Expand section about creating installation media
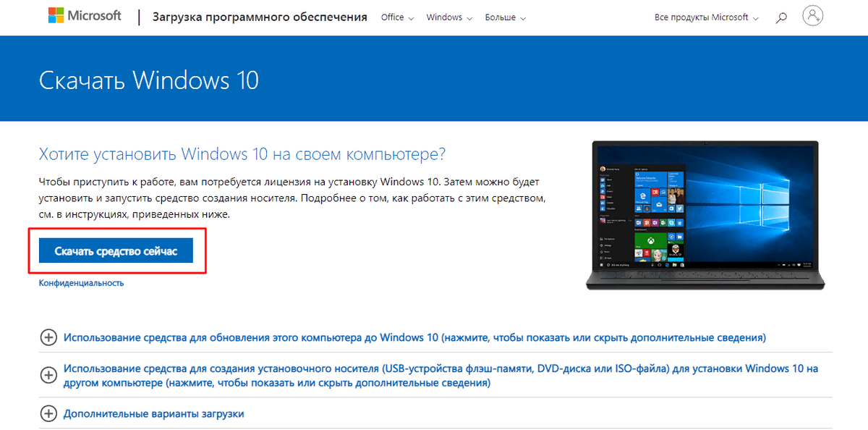868x430 pixels. tap(430, 375)
